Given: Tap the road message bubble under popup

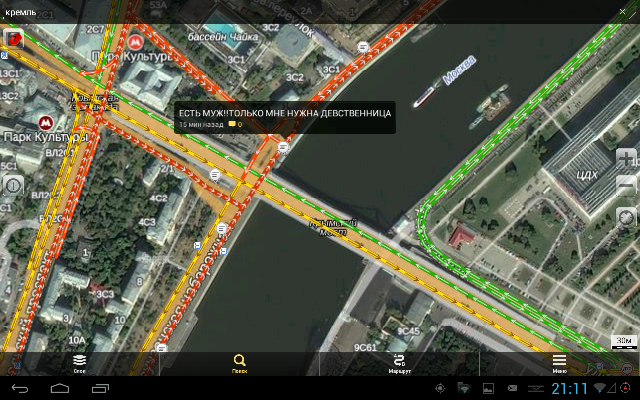Looking at the screenshot, I should pyautogui.click(x=284, y=147).
